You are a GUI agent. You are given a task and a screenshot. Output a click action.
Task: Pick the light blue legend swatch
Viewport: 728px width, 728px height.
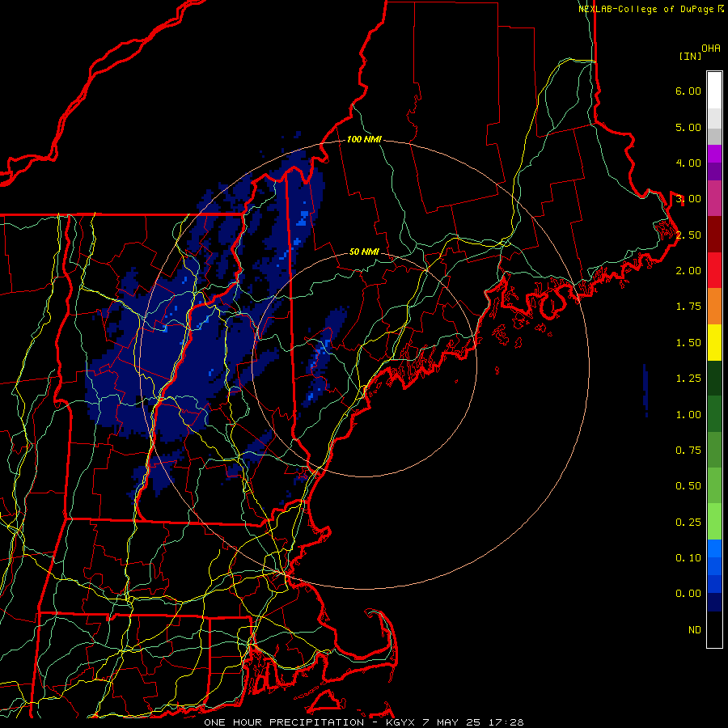(x=714, y=548)
